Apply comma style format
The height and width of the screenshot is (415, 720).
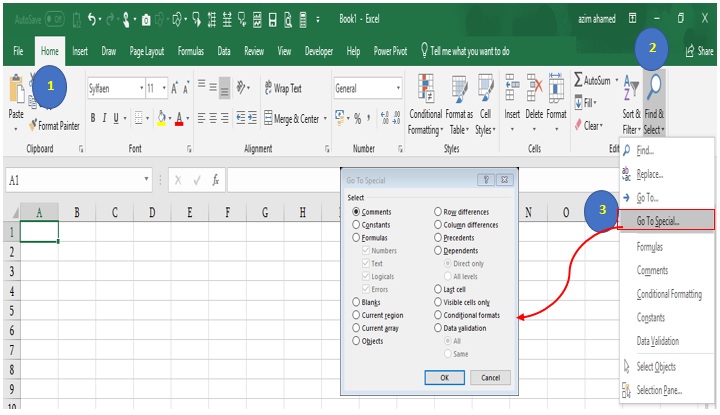pyautogui.click(x=368, y=118)
